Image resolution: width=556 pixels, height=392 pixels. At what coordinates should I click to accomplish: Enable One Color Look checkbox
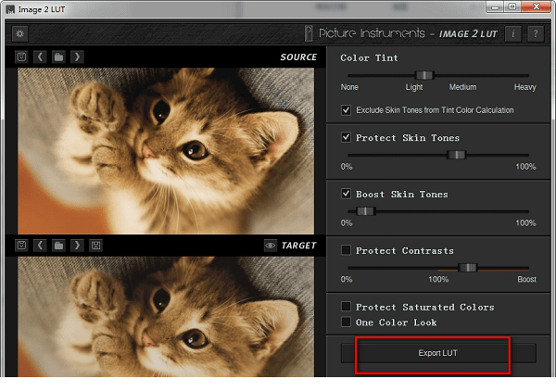346,322
